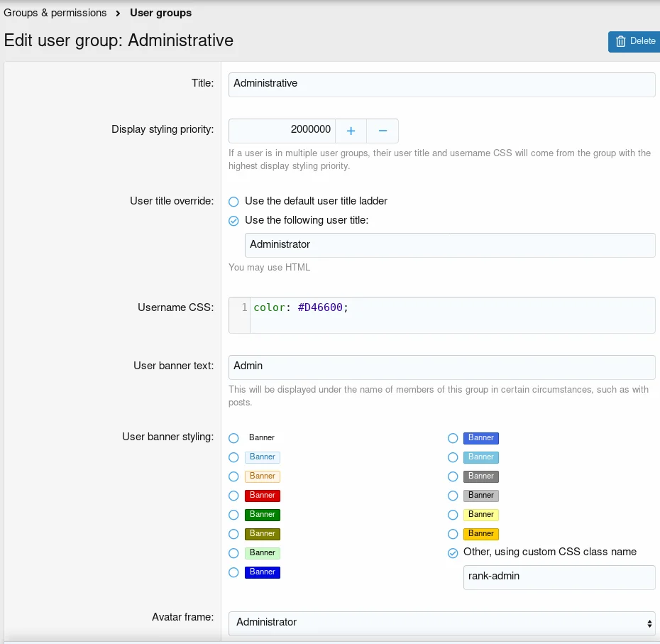
Task: Select 'Use the default user title ladder'
Action: 233,202
